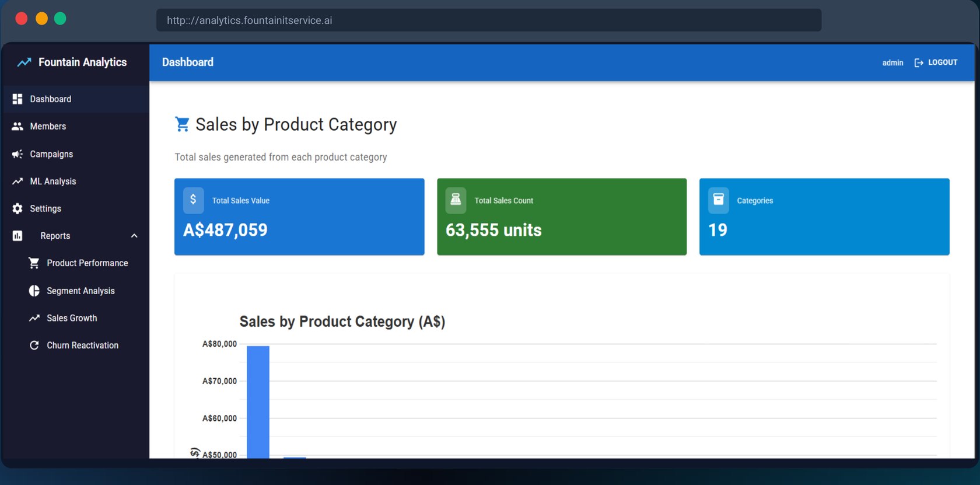This screenshot has width=980, height=485.
Task: Click the 63,555 units value
Action: click(494, 230)
